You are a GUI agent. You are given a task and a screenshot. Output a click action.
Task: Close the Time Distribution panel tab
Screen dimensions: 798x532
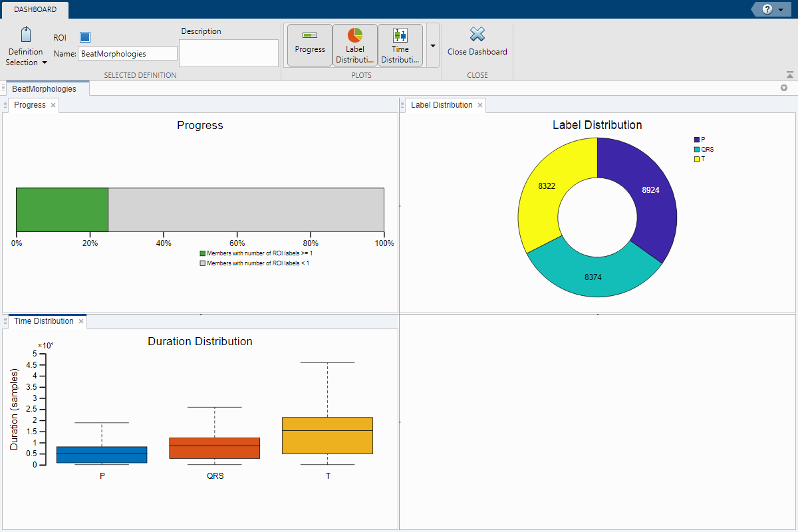[x=81, y=321]
